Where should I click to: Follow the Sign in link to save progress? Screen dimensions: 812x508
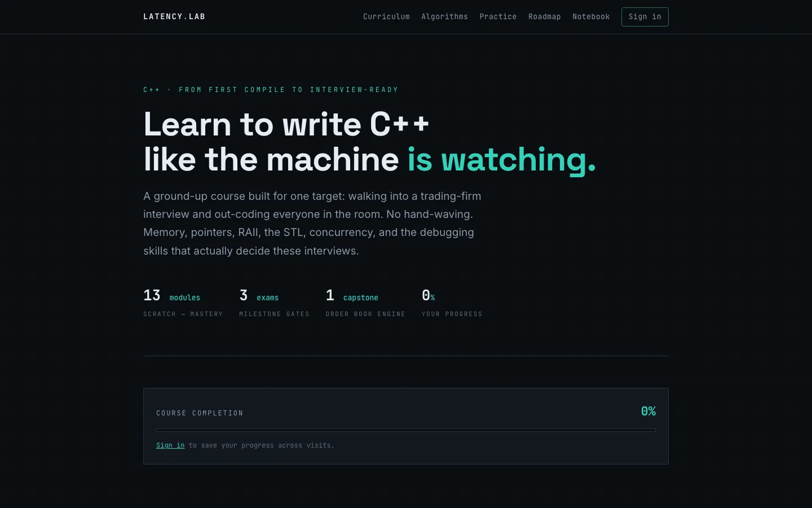(170, 445)
